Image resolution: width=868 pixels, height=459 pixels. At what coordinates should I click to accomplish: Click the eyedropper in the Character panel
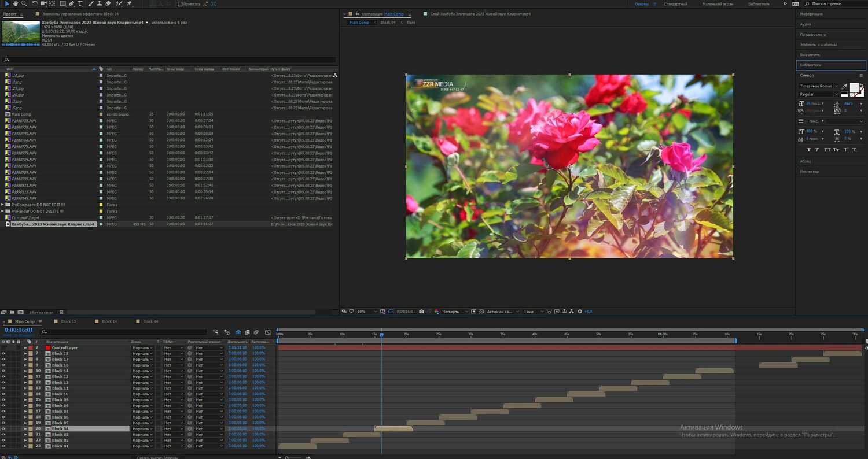(x=844, y=87)
